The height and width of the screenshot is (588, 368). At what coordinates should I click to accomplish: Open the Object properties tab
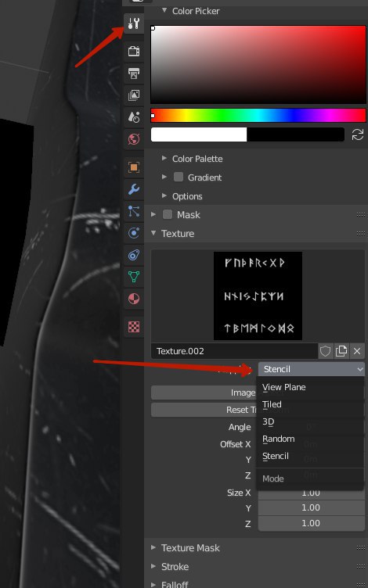(x=134, y=167)
